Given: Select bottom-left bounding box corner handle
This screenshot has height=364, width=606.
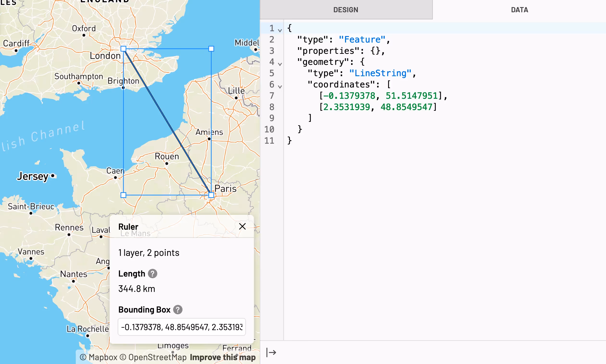Looking at the screenshot, I should coord(123,195).
